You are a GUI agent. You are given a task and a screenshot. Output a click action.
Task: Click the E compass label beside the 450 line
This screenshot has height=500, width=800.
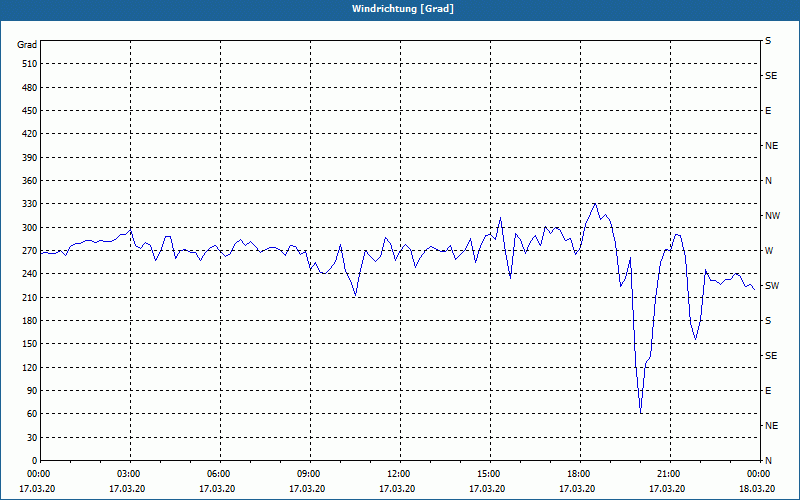[768, 111]
